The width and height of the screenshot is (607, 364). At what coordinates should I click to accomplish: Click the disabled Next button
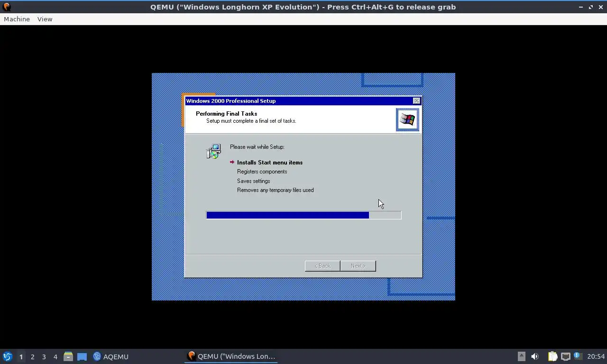point(358,266)
